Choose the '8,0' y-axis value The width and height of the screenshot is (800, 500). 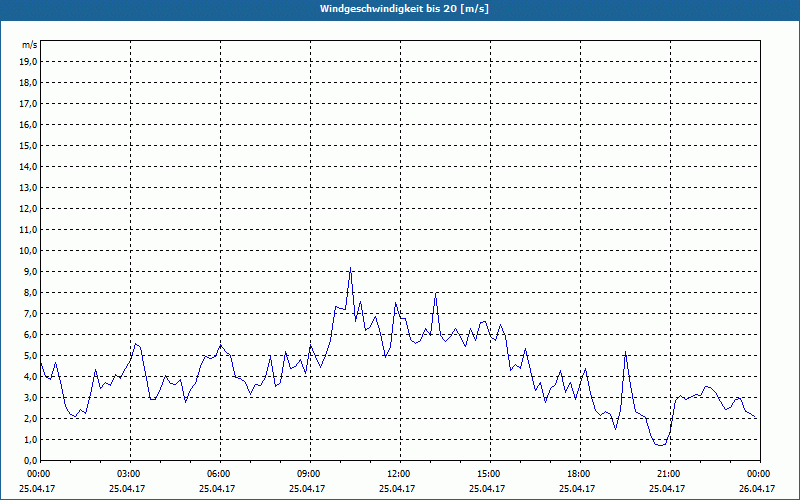[x=31, y=292]
